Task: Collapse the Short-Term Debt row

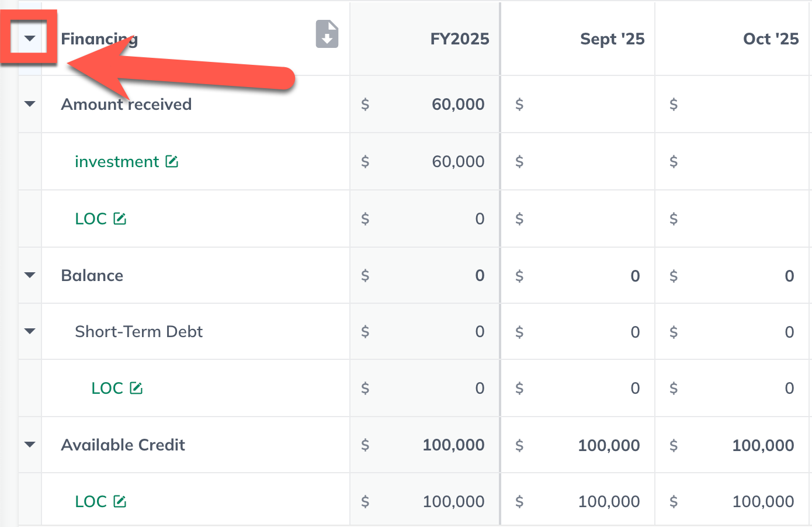Action: [x=30, y=331]
